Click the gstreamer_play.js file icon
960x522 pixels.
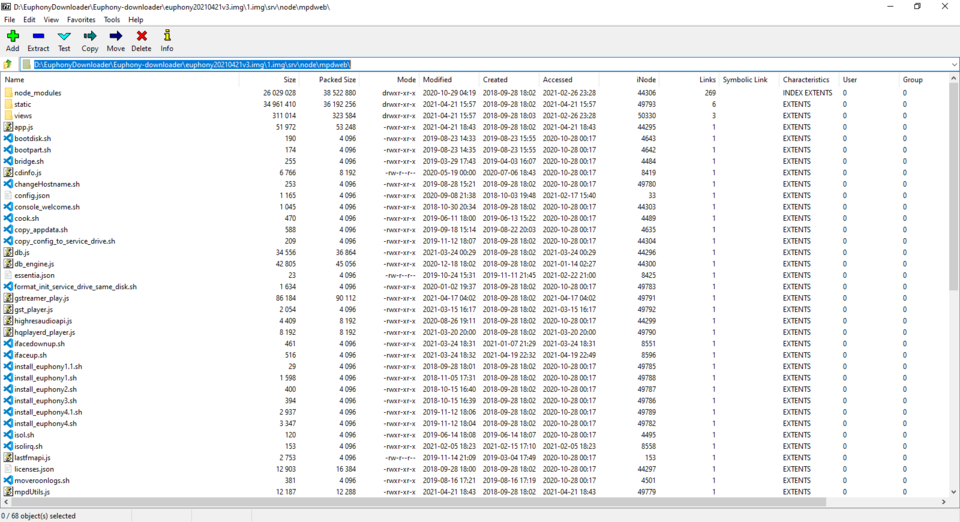point(8,298)
